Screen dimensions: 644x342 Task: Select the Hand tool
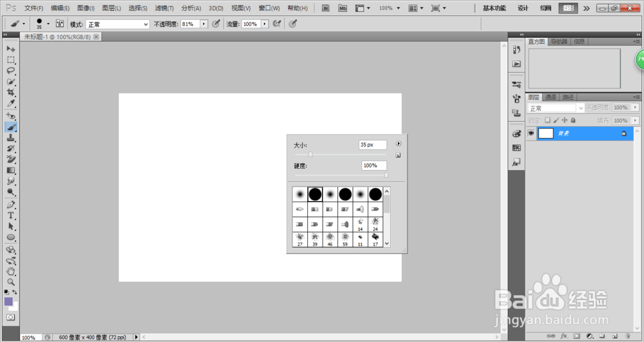tap(11, 271)
